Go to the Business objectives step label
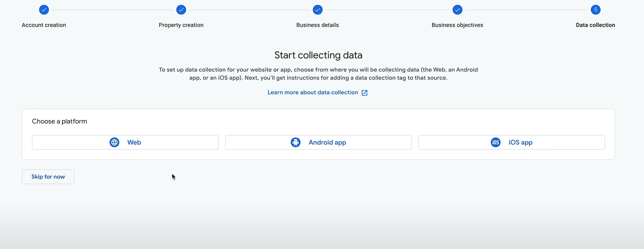 [457, 25]
